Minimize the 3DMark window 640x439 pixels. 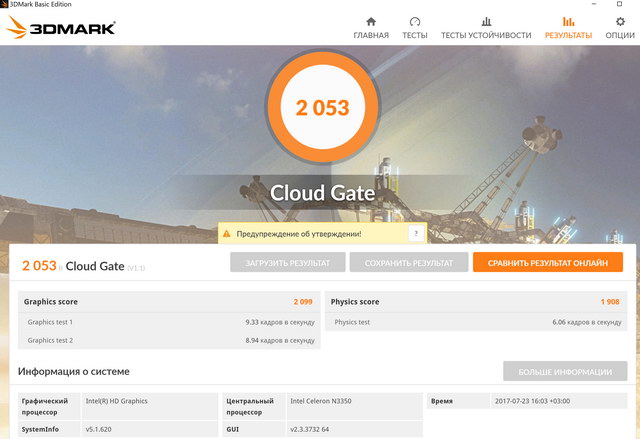(594, 4)
